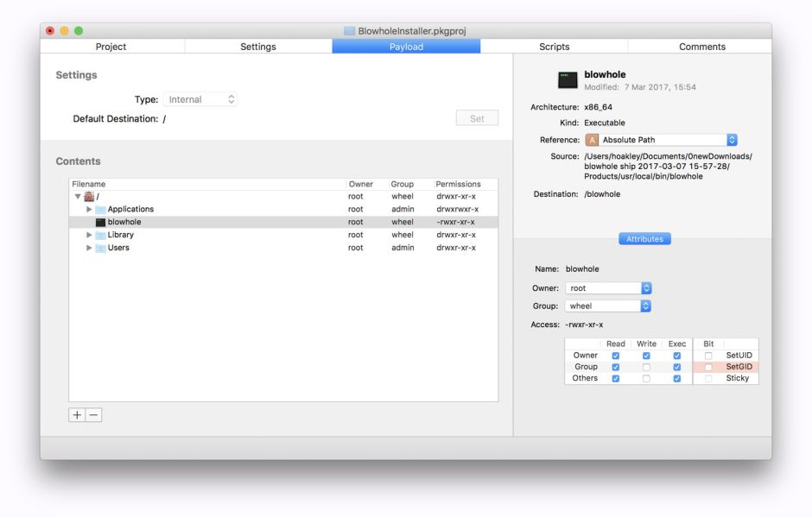
Task: Open the Group dropdown set to wheel
Action: 608,306
